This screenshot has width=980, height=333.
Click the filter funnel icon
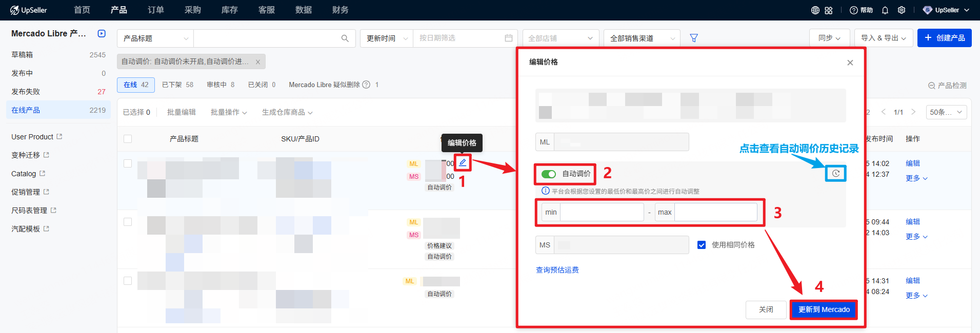pos(694,38)
